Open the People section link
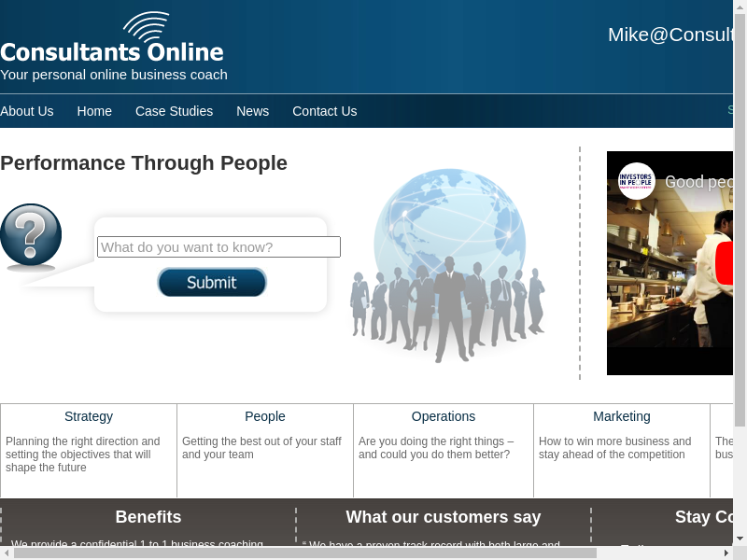 click(265, 416)
